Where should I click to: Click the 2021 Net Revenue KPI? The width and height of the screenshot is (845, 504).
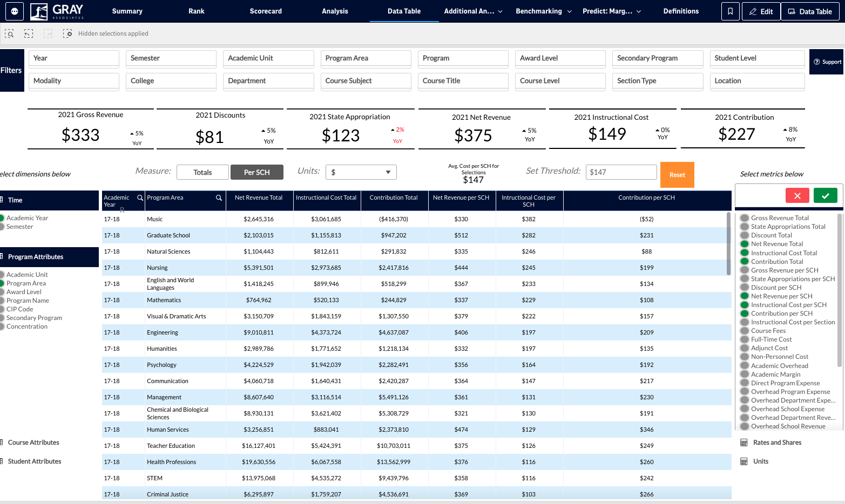(x=482, y=130)
